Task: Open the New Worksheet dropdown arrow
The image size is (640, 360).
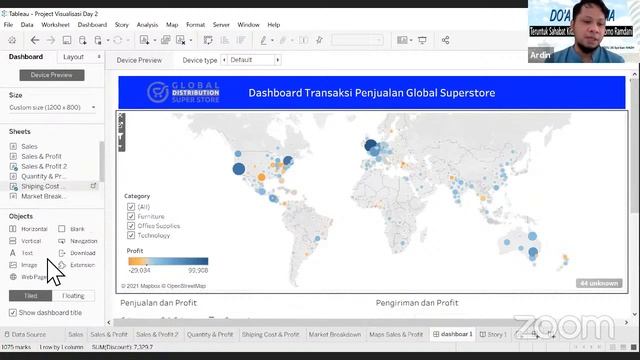Action: (x=155, y=40)
